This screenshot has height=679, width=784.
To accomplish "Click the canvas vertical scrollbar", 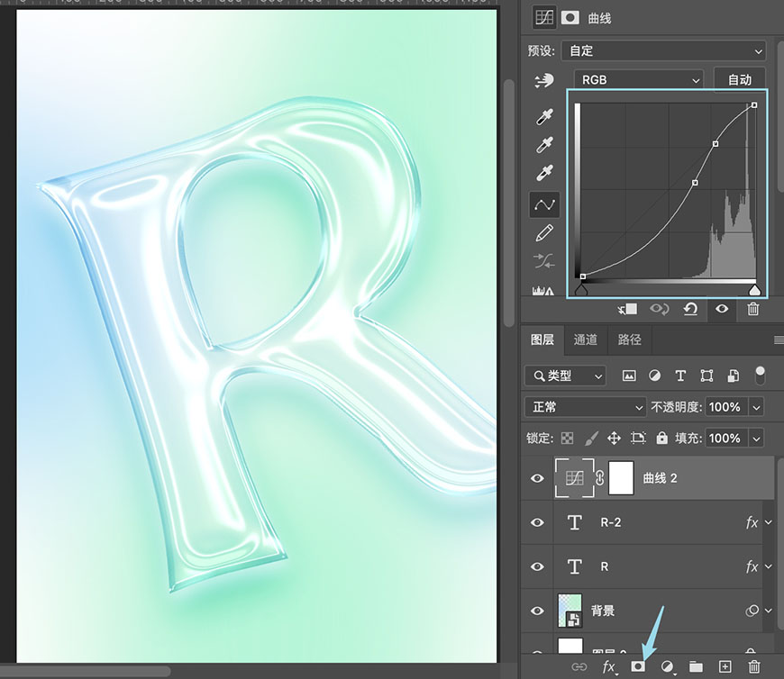I will pyautogui.click(x=508, y=203).
